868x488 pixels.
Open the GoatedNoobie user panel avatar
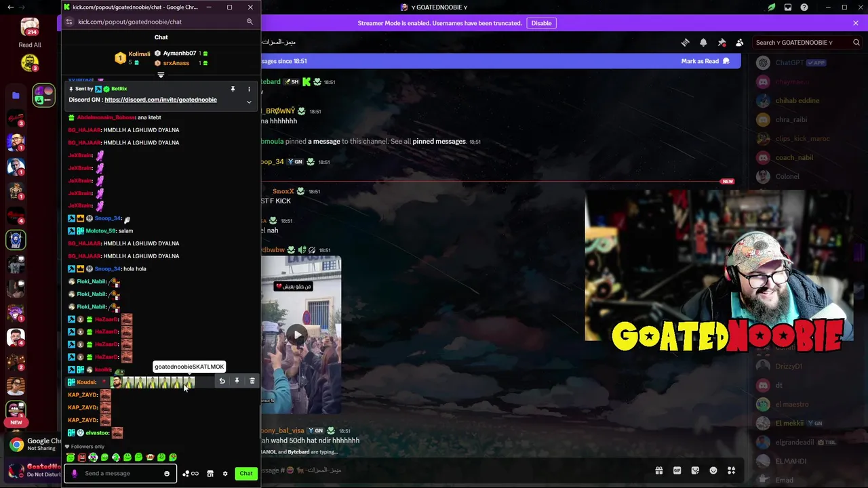pos(16,470)
